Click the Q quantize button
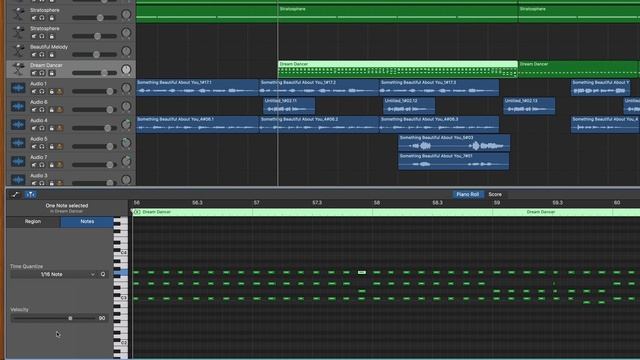 [x=103, y=274]
